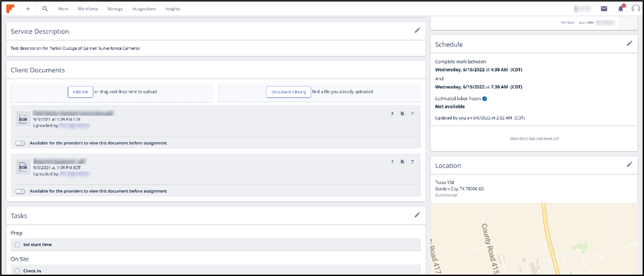
Task: Open the Workforce menu
Action: point(87,9)
